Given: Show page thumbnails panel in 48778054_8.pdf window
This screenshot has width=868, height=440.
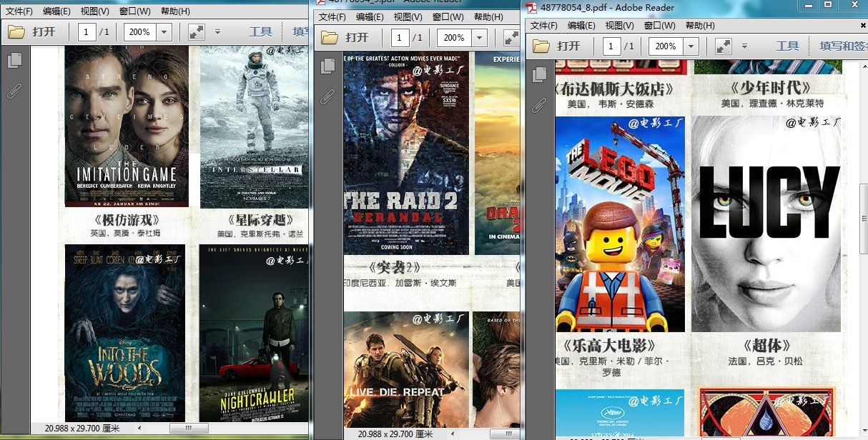Looking at the screenshot, I should 539,76.
